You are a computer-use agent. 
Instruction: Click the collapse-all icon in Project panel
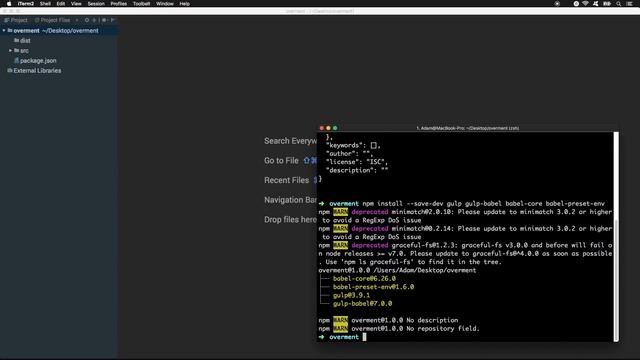(94, 20)
